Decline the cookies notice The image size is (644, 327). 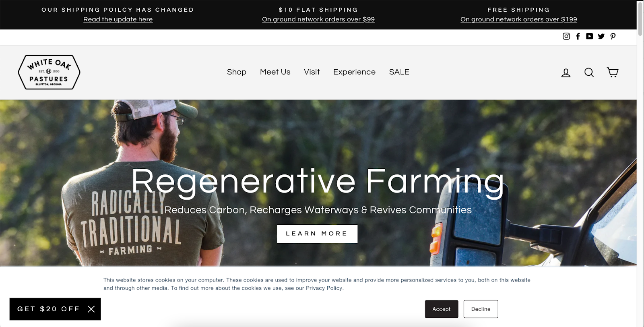pyautogui.click(x=481, y=309)
